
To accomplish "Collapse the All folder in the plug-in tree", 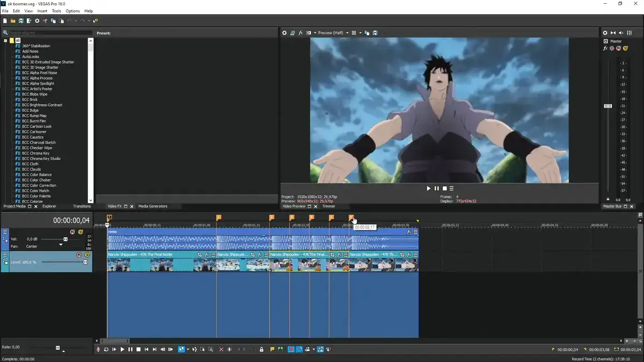I will 5,41.
